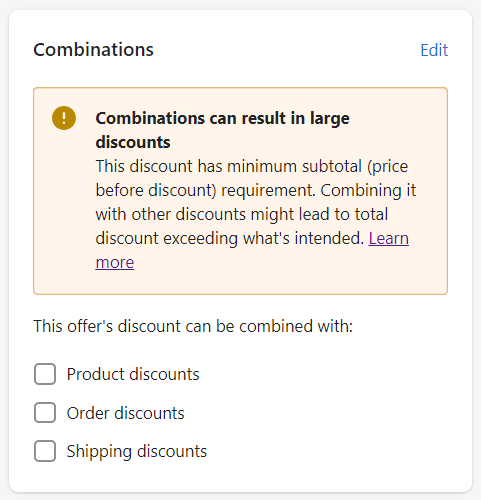Click the yellow warning exclamation icon
The width and height of the screenshot is (481, 500).
[x=64, y=118]
